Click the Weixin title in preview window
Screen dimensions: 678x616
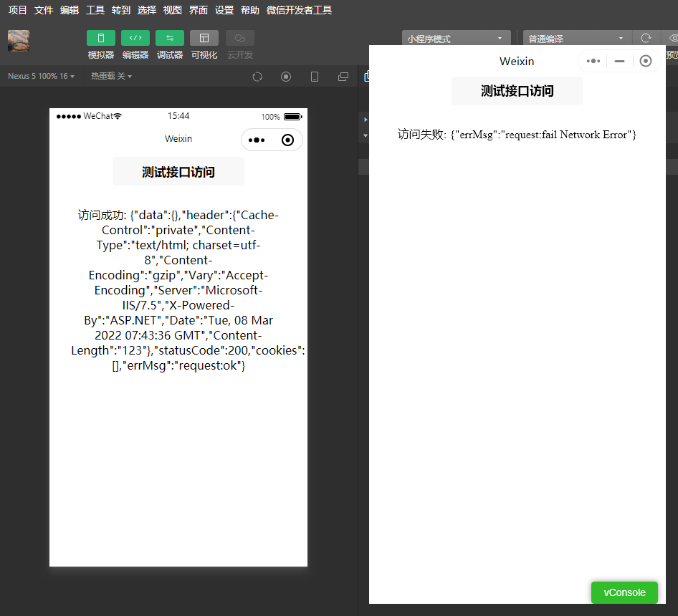coord(517,62)
